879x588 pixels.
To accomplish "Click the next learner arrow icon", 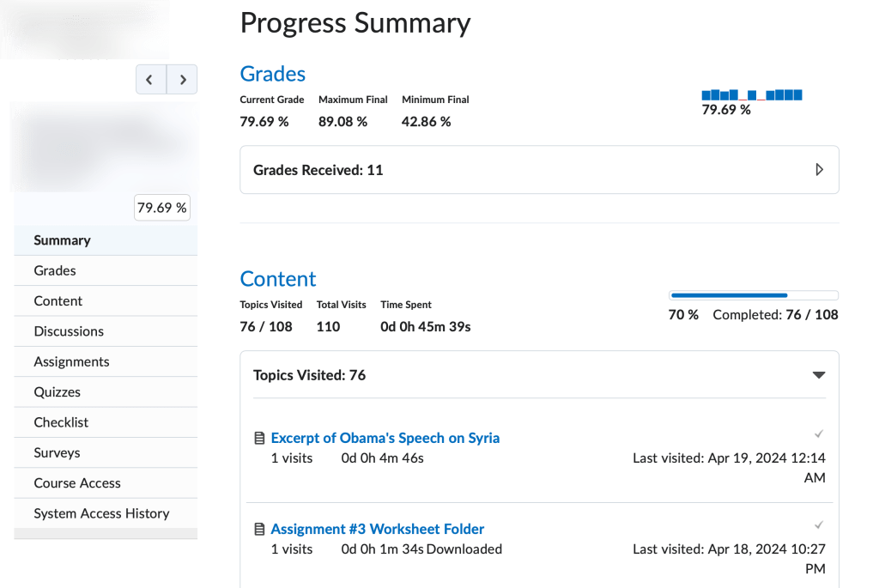I will (182, 79).
